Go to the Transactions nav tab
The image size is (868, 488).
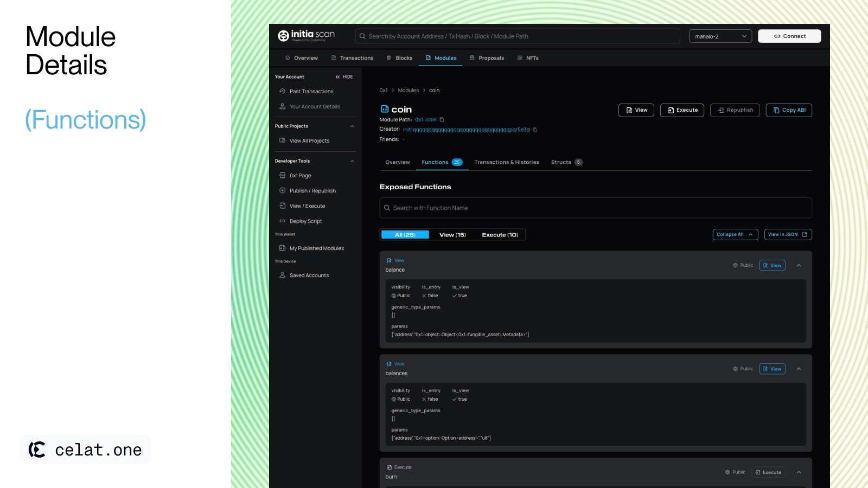coord(352,58)
